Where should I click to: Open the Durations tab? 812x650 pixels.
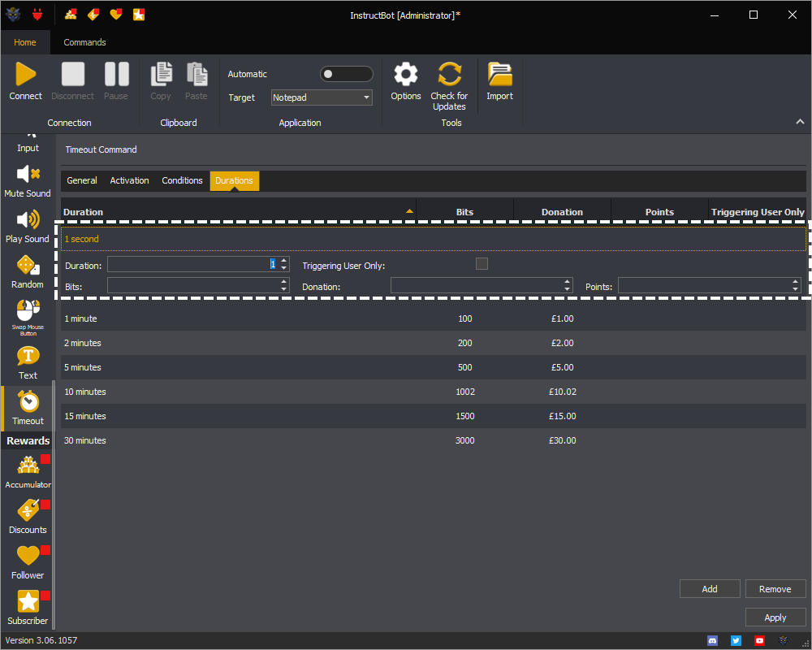point(234,180)
